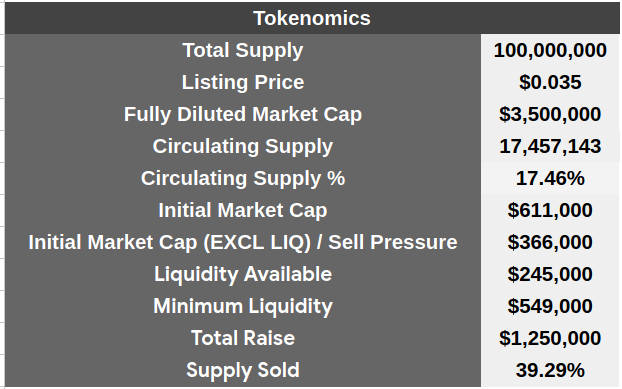Select the $0.035 listing price value
This screenshot has width=622, height=389.
pyautogui.click(x=550, y=82)
